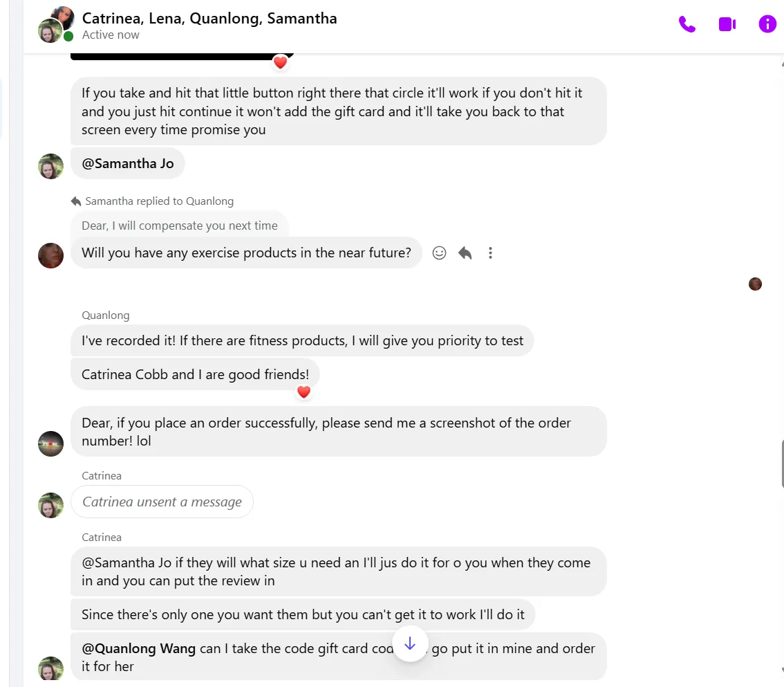The height and width of the screenshot is (687, 784).
Task: Open group chat avatar in header
Action: 55,24
